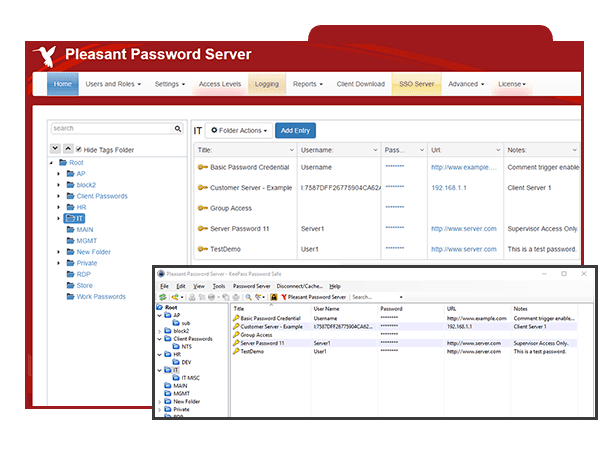
Task: Open the Disconnect/Cache menu in KeePass
Action: coord(300,286)
